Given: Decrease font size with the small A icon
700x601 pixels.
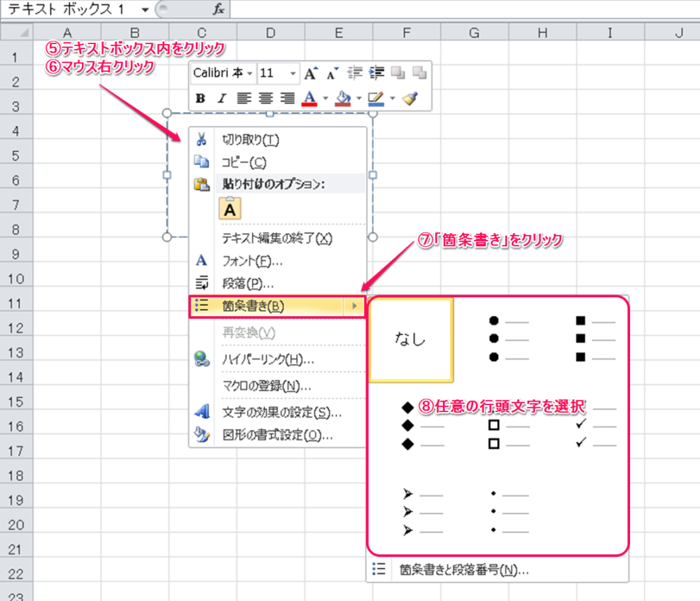Looking at the screenshot, I should (330, 73).
